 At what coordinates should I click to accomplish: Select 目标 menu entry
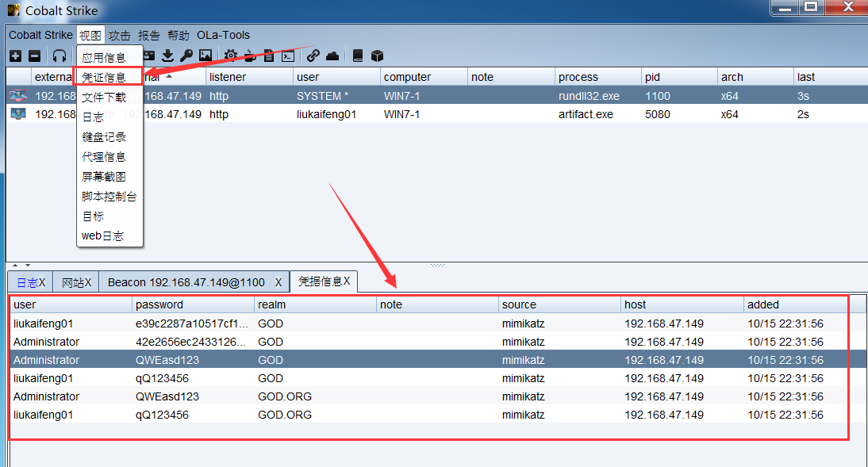click(x=109, y=216)
